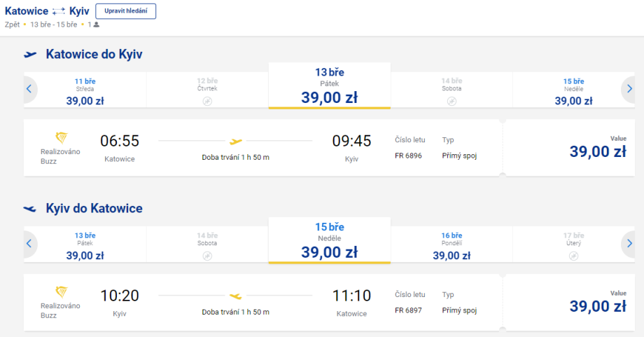The height and width of the screenshot is (337, 644).
Task: Show later outbound dates with right chevron
Action: coord(629,89)
